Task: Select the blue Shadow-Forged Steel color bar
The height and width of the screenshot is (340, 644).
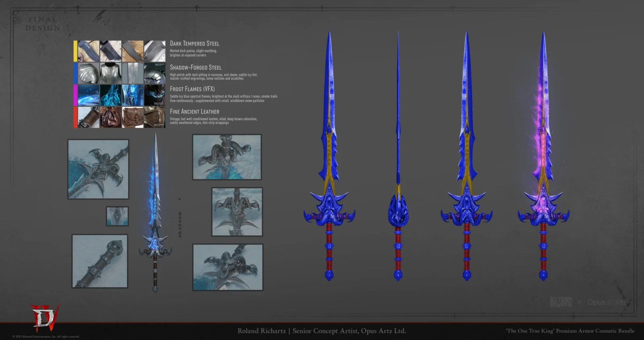Action: (x=75, y=73)
